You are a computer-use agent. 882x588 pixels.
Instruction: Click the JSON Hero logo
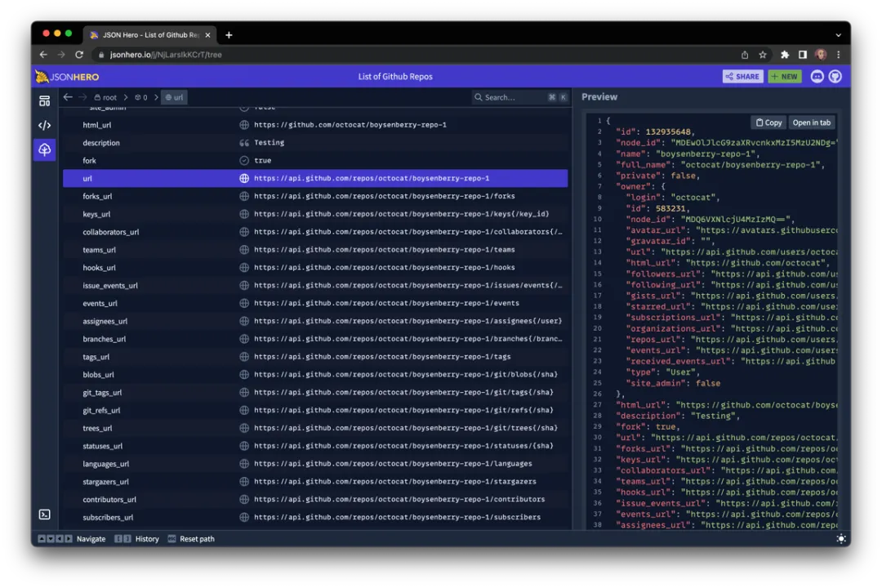pos(67,76)
